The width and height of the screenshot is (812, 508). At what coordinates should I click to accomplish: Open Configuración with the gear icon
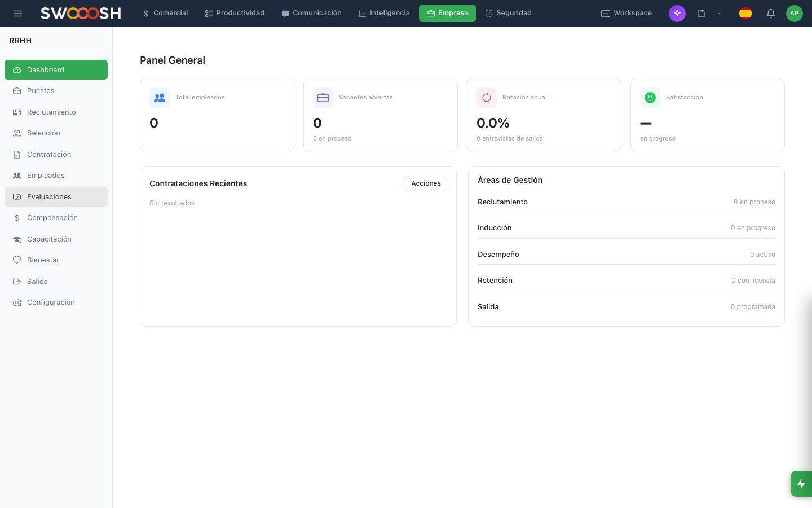tap(17, 302)
